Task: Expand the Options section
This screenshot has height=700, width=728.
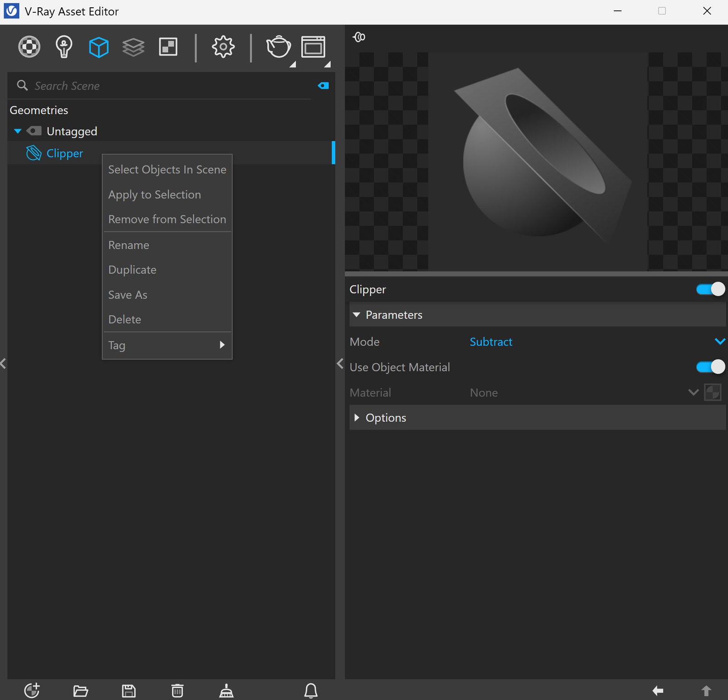Action: 356,418
